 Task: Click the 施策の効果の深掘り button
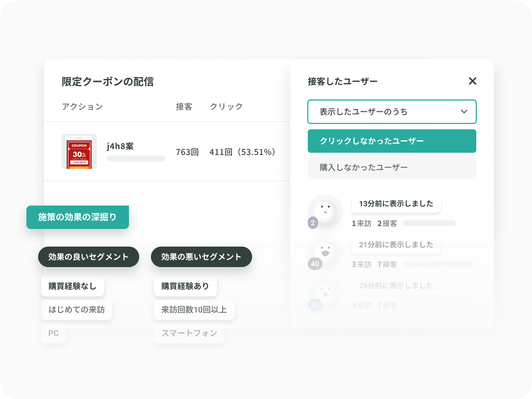[78, 217]
